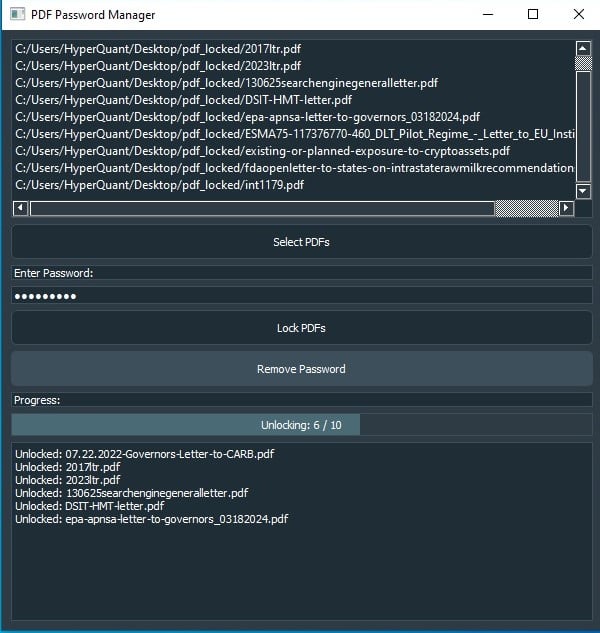Image resolution: width=600 pixels, height=633 pixels.
Task: Select the 130625searchenginegeneralletter.pdf file entry
Action: pos(226,83)
